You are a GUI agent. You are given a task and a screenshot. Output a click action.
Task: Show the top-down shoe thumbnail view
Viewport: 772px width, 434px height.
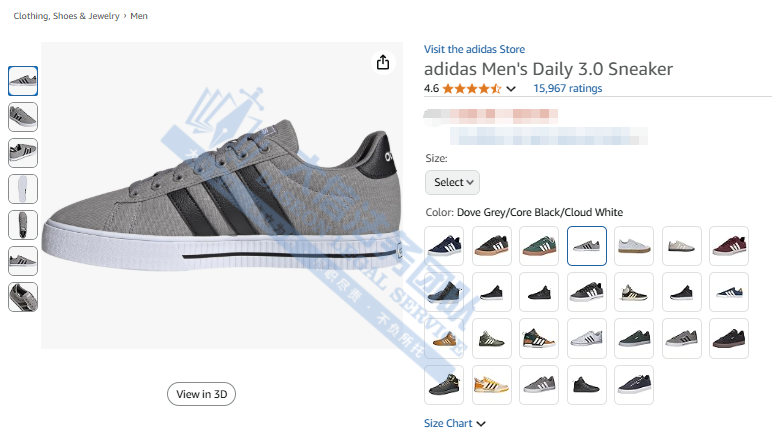[x=23, y=225]
